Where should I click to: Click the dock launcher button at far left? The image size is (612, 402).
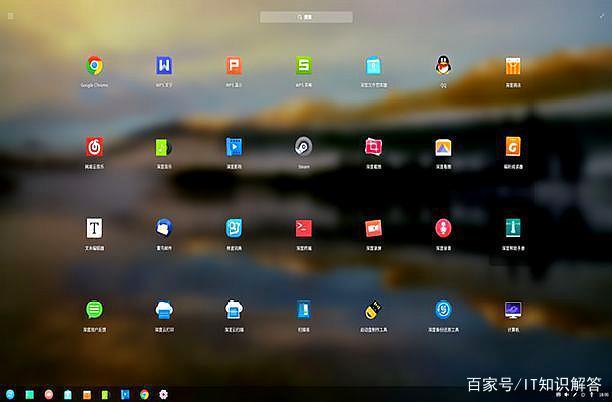coord(10,395)
